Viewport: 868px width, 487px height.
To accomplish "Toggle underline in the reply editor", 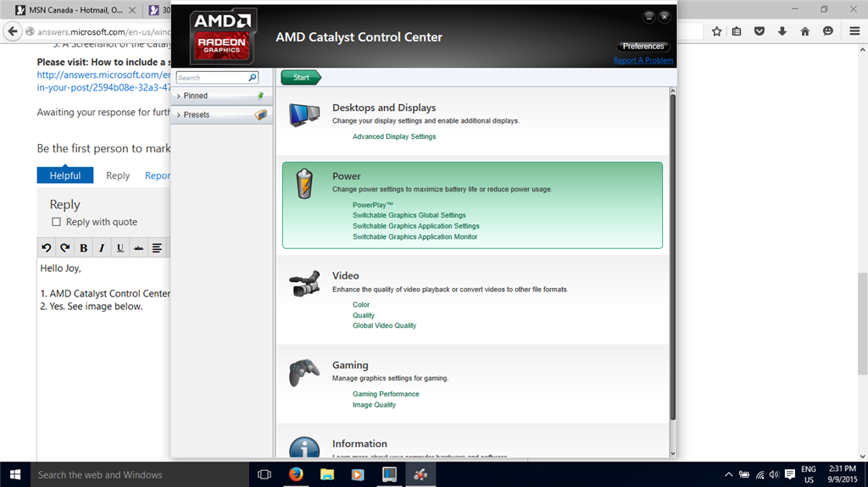I will [x=120, y=248].
